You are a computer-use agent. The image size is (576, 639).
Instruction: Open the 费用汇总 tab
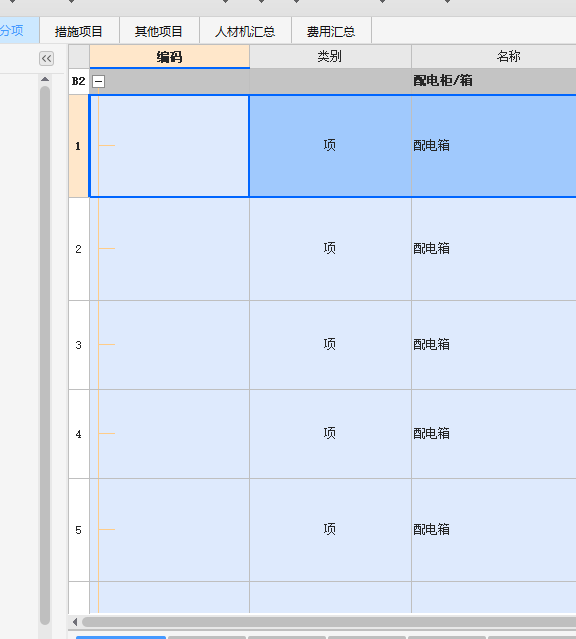click(331, 31)
